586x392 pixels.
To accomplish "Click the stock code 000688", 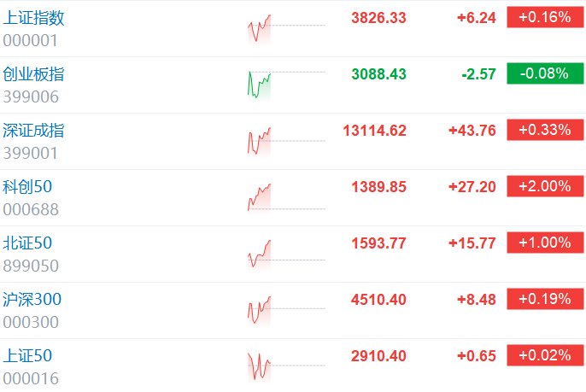I will [31, 209].
